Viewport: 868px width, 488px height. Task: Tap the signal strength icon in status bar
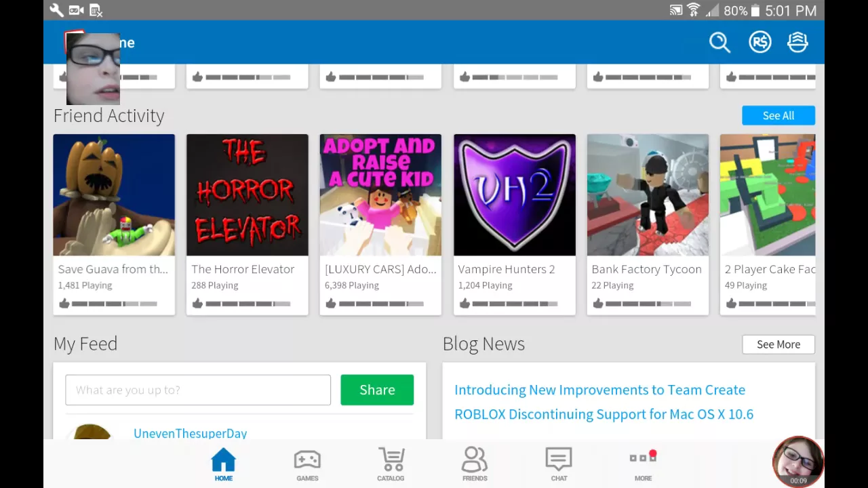point(713,10)
